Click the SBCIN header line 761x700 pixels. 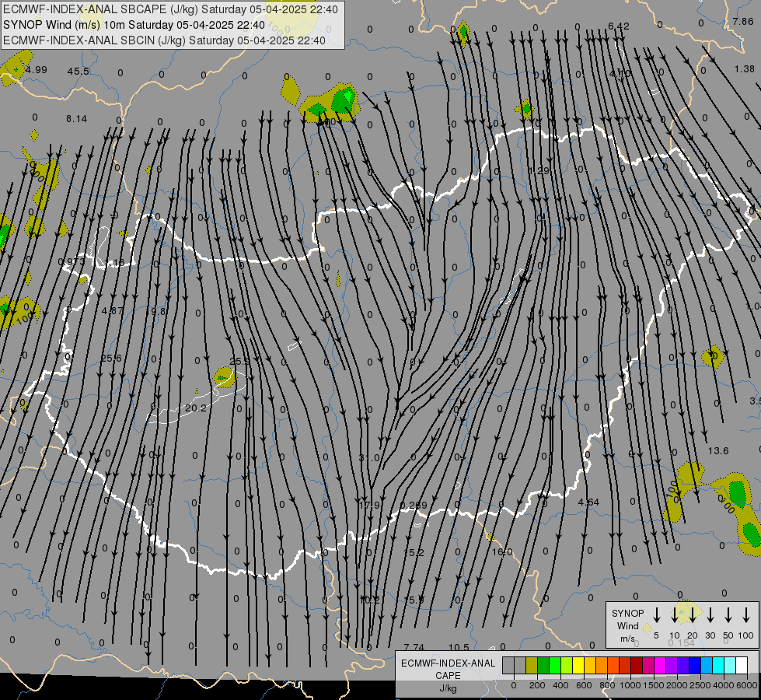click(x=164, y=40)
